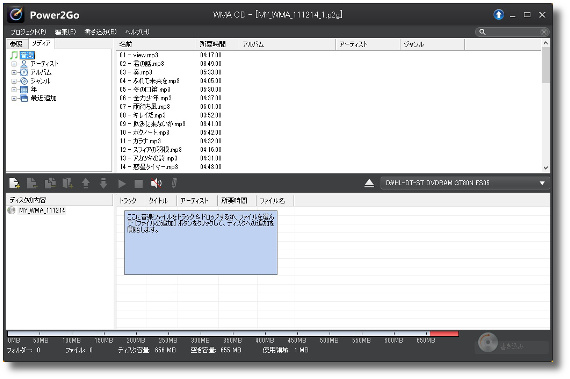
Task: Switch to the メディア tab
Action: click(41, 44)
